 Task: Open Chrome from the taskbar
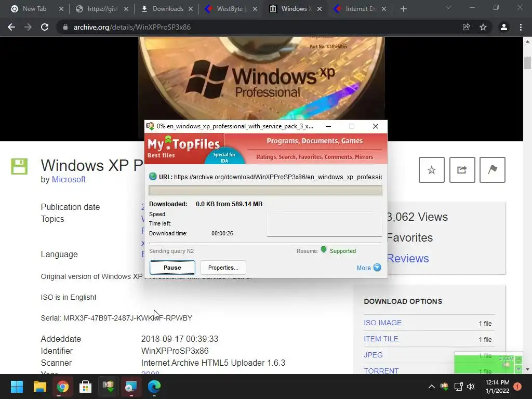63,387
